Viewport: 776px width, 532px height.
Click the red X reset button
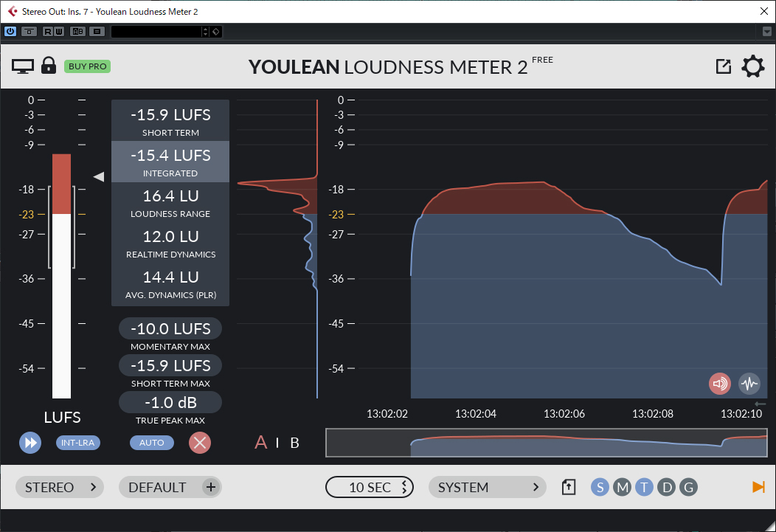point(200,443)
